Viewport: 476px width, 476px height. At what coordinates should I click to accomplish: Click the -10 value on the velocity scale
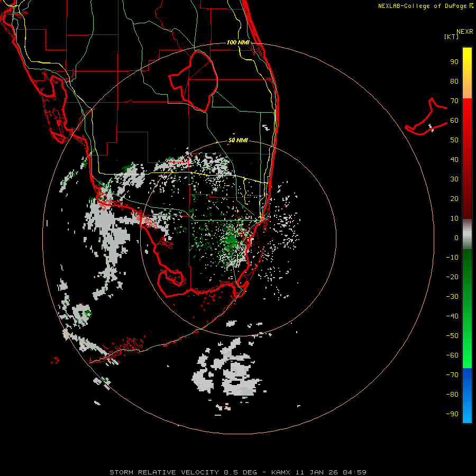pyautogui.click(x=452, y=258)
